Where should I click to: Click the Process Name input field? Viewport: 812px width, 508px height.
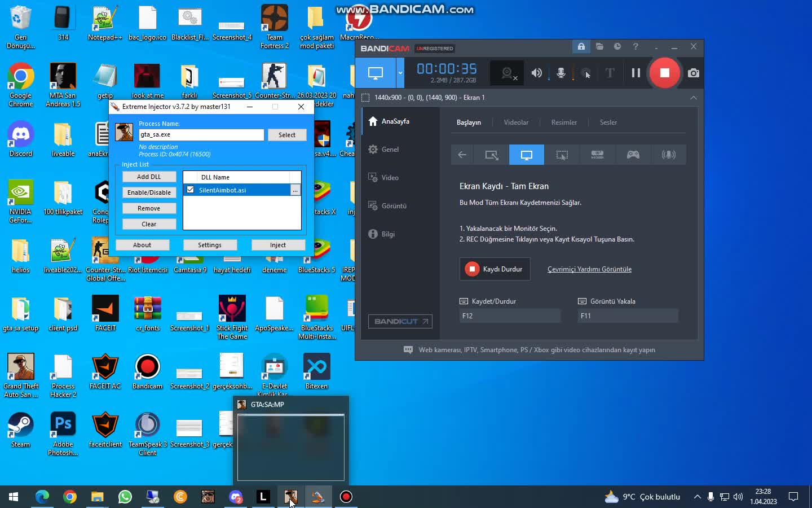[x=201, y=135]
